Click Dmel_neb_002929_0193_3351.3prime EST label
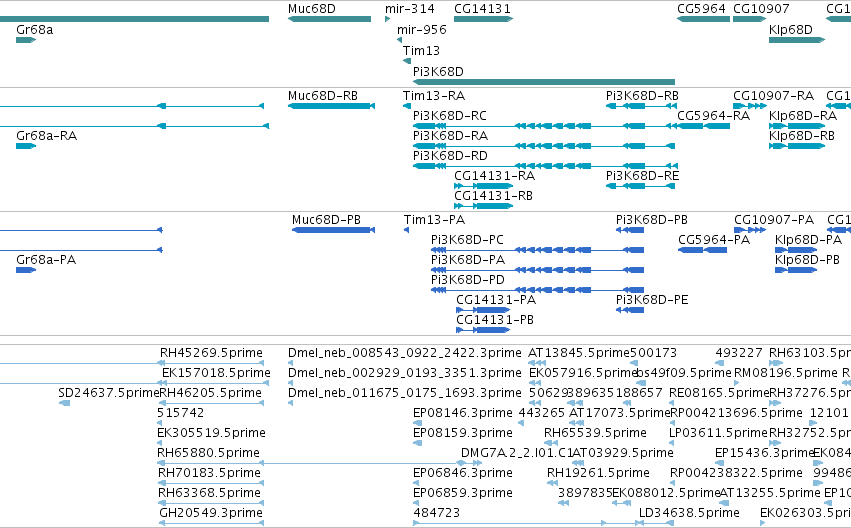The width and height of the screenshot is (851, 528). click(x=405, y=373)
